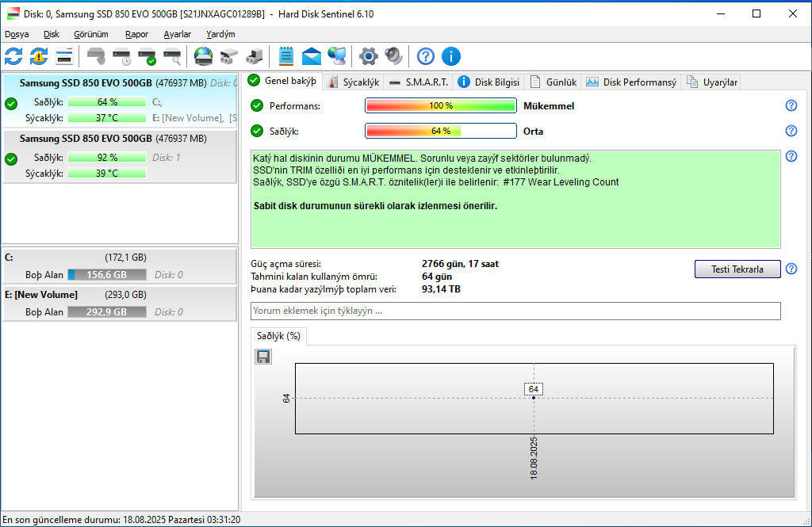
Task: Click the 93,14 TB written data value
Action: (x=441, y=289)
